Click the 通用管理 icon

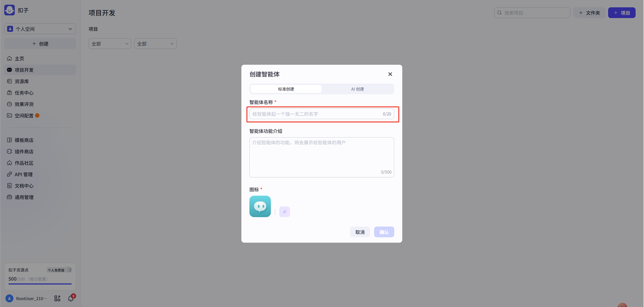point(10,197)
